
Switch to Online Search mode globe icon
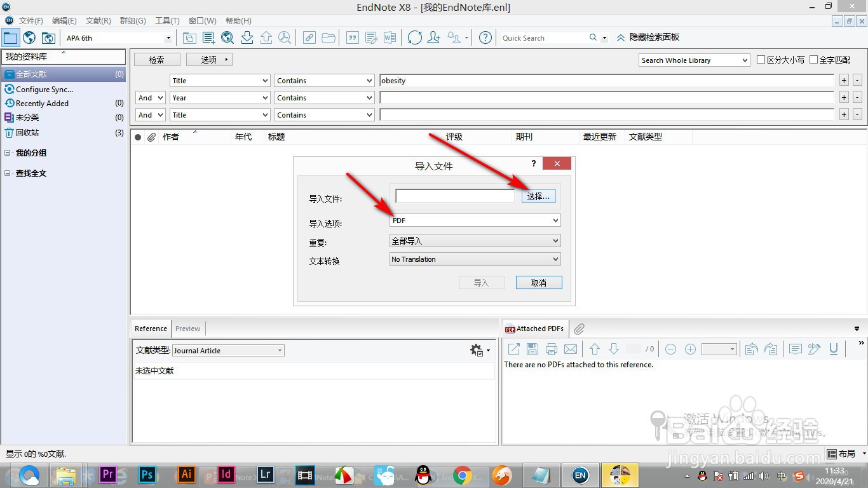pos(29,37)
